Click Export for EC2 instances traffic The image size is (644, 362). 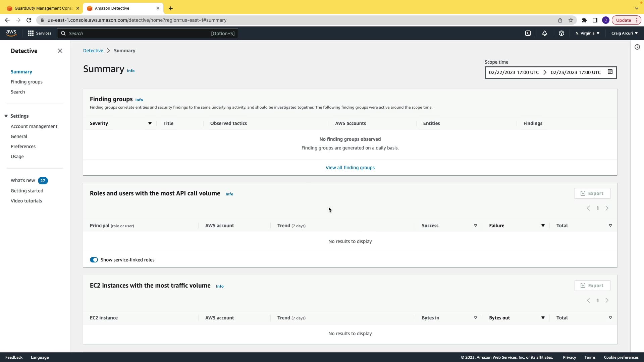coord(592,286)
